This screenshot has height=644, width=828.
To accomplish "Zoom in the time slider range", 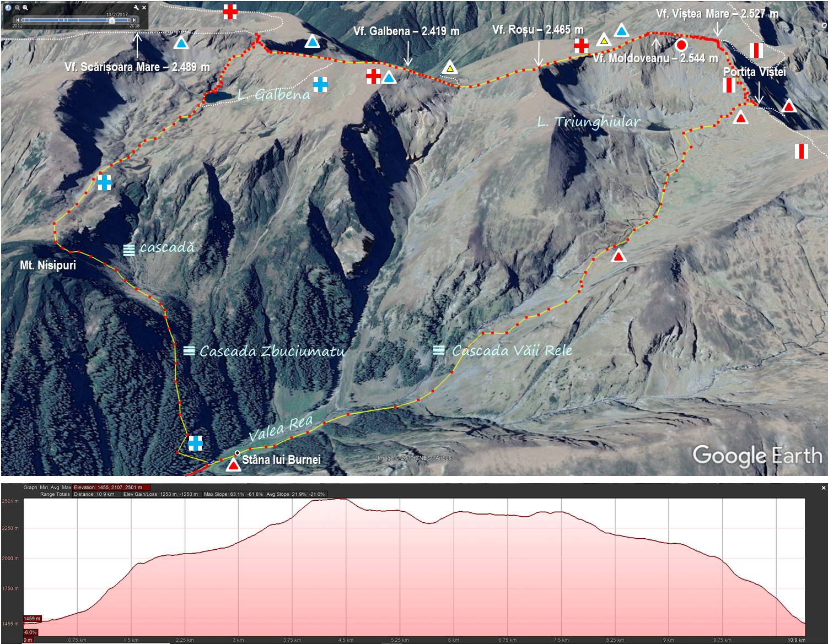I will 25,8.
